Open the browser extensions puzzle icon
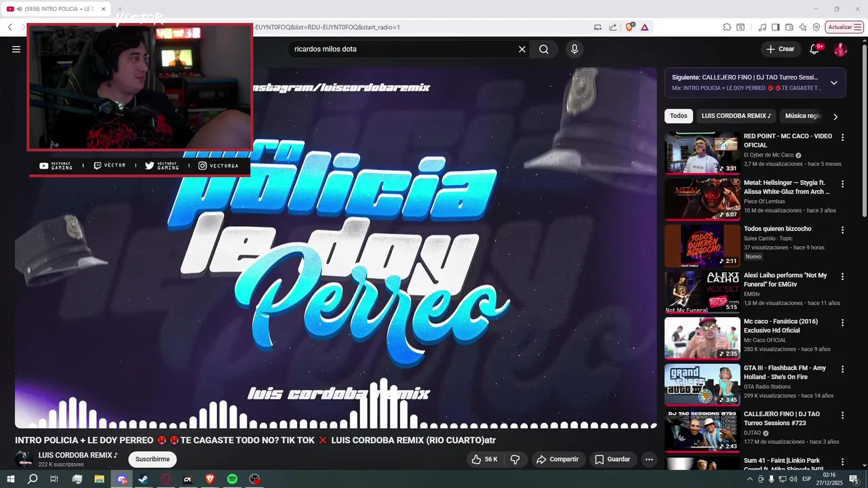 727,27
